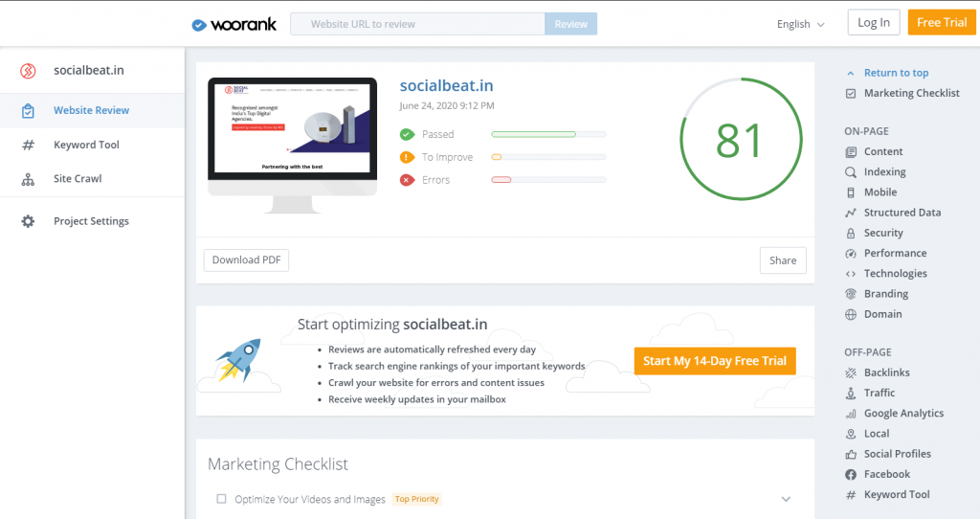980x519 pixels.
Task: Click the Performance gauge icon
Action: click(851, 253)
